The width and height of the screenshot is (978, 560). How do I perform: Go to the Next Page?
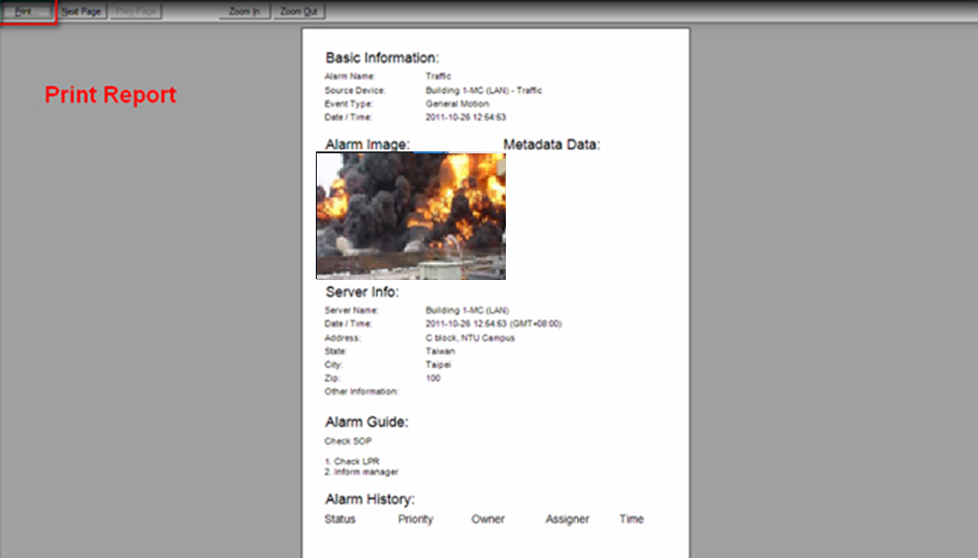[82, 11]
